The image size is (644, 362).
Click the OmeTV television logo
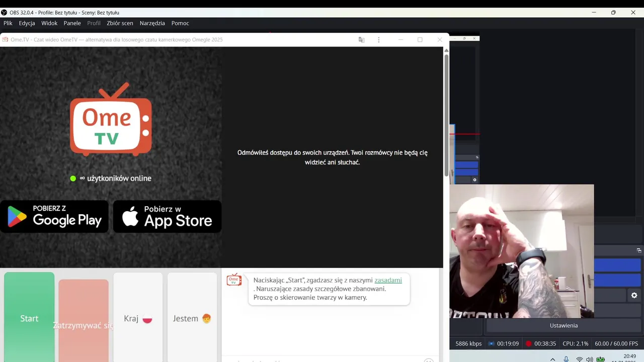point(111,120)
